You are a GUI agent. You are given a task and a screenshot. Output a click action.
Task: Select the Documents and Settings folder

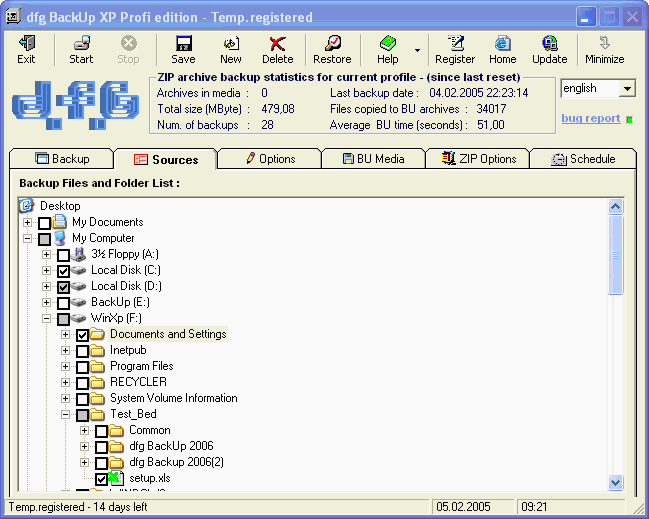[x=168, y=334]
